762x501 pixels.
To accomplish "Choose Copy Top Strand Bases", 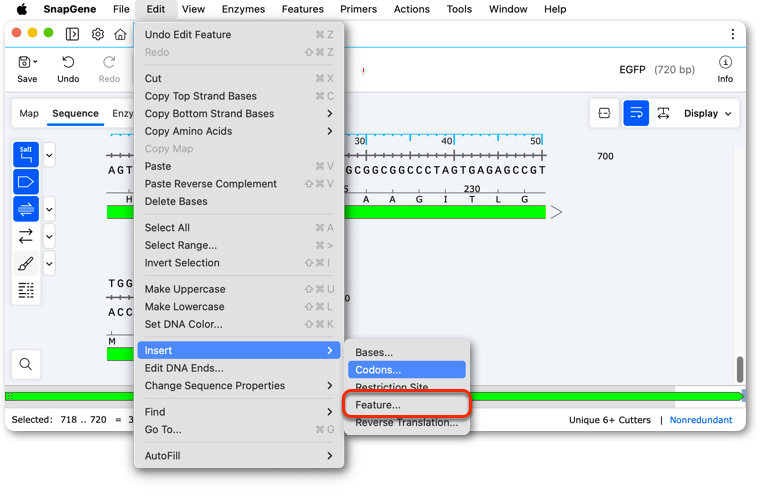I will (239, 96).
